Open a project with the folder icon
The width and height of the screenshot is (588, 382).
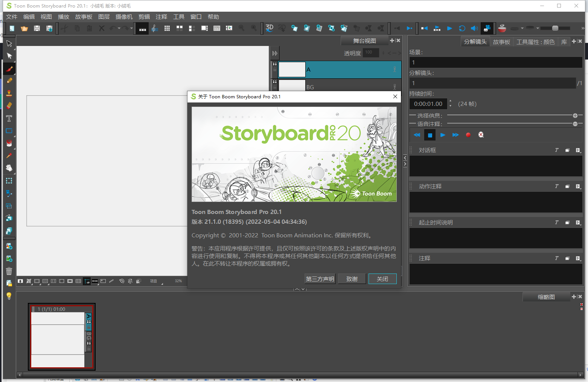pyautogui.click(x=24, y=28)
